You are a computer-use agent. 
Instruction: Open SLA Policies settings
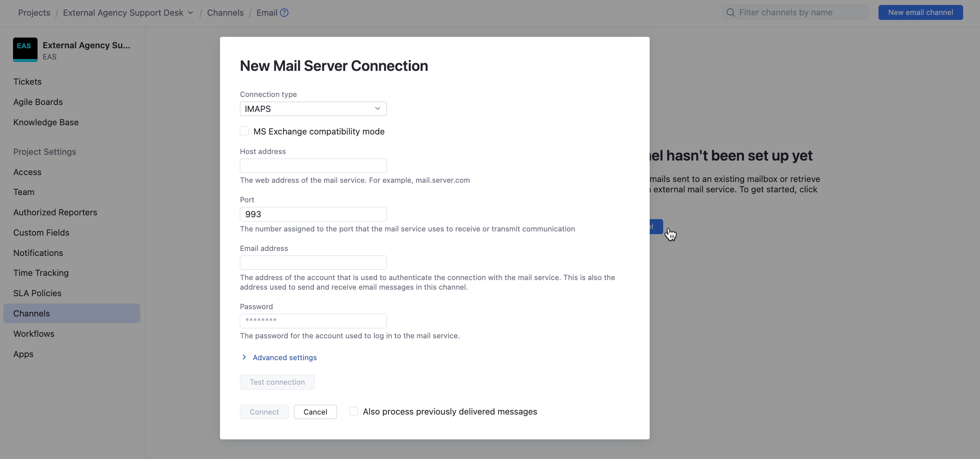point(37,293)
